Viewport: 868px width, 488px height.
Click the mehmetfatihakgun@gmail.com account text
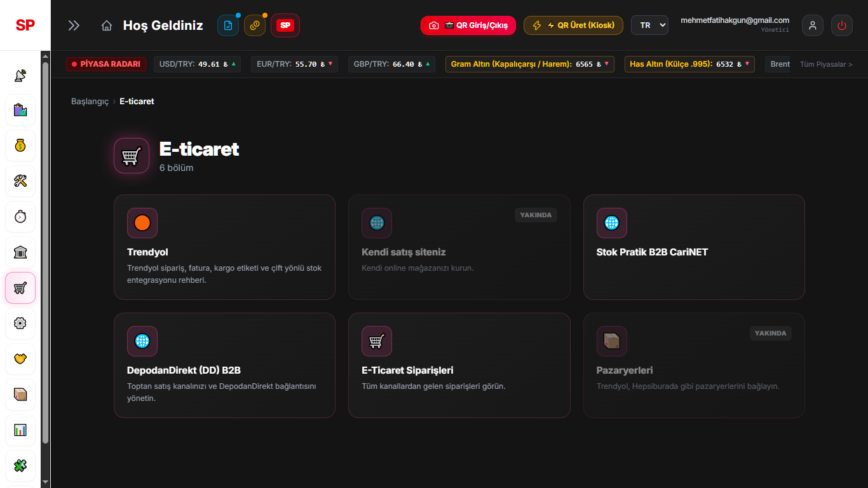[x=735, y=20]
